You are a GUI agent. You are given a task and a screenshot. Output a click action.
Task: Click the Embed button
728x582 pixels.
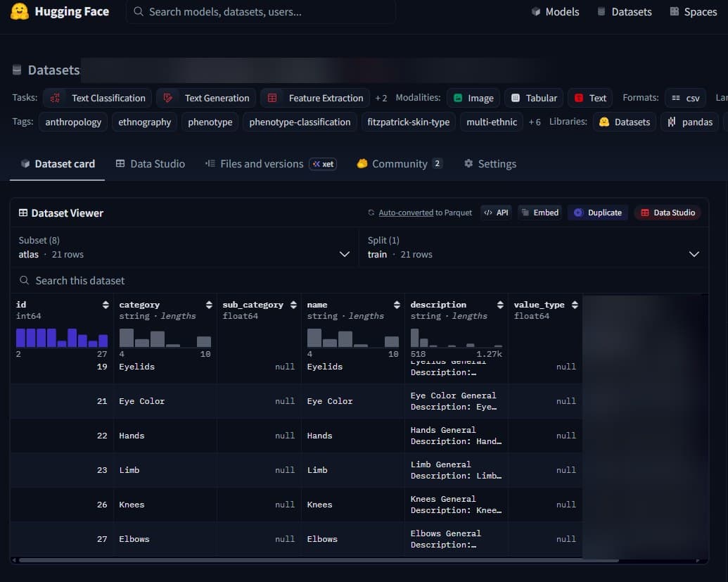tap(540, 213)
